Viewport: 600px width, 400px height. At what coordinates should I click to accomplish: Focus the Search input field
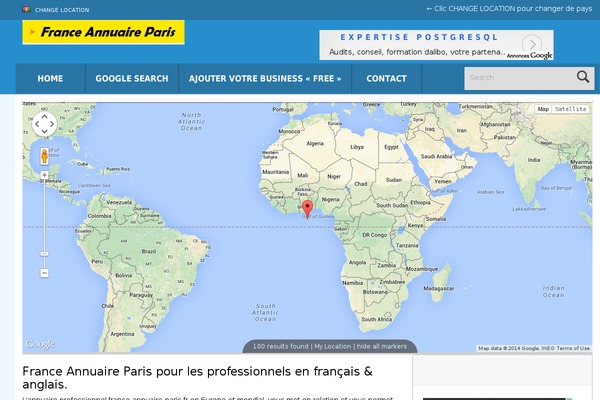[518, 78]
